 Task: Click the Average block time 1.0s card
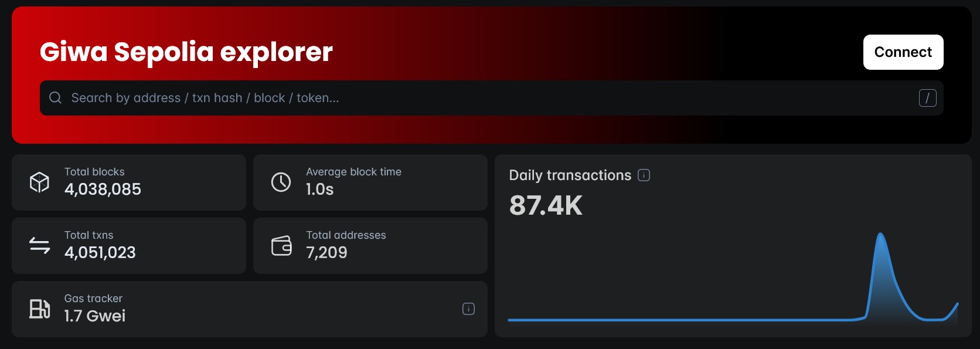pyautogui.click(x=370, y=182)
